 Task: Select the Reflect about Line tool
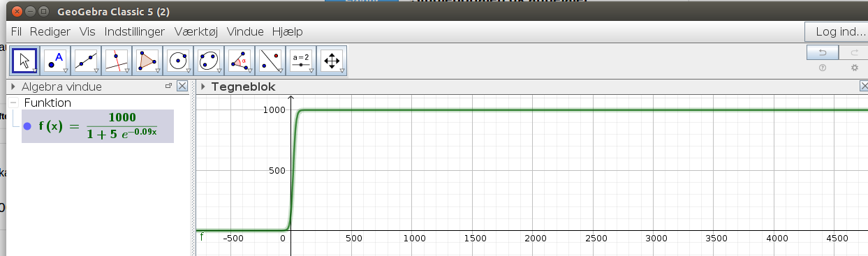click(x=270, y=61)
